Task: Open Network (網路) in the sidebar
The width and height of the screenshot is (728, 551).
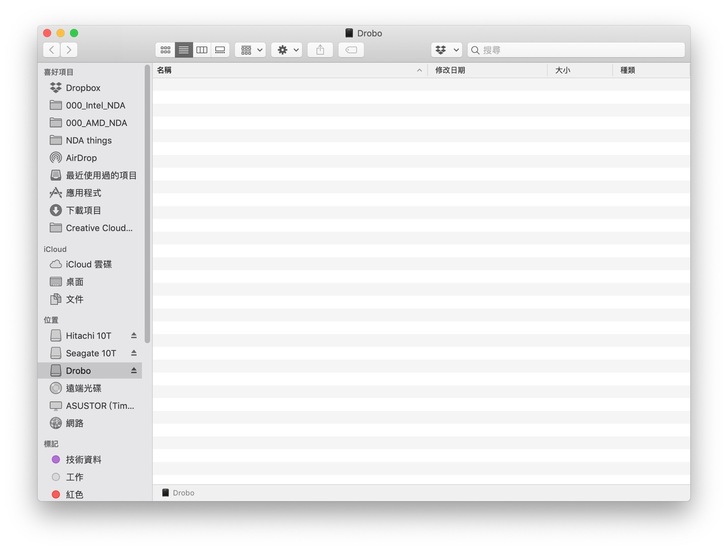Action: pyautogui.click(x=90, y=423)
